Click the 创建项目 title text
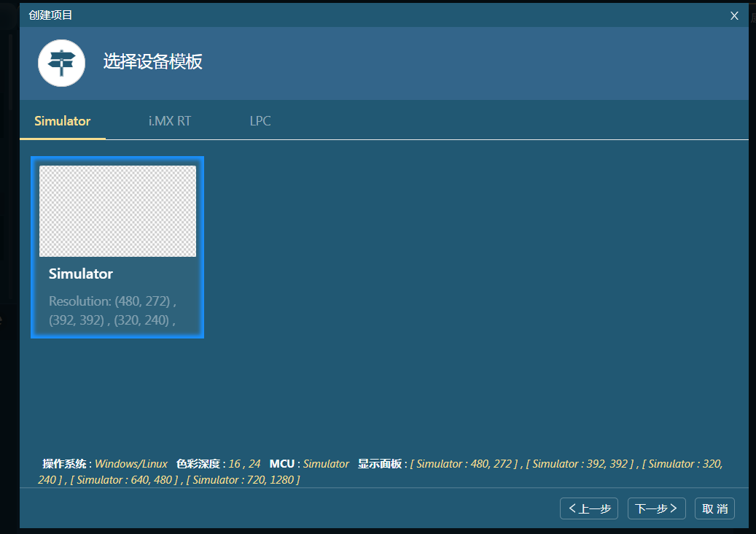756x534 pixels. click(x=50, y=15)
